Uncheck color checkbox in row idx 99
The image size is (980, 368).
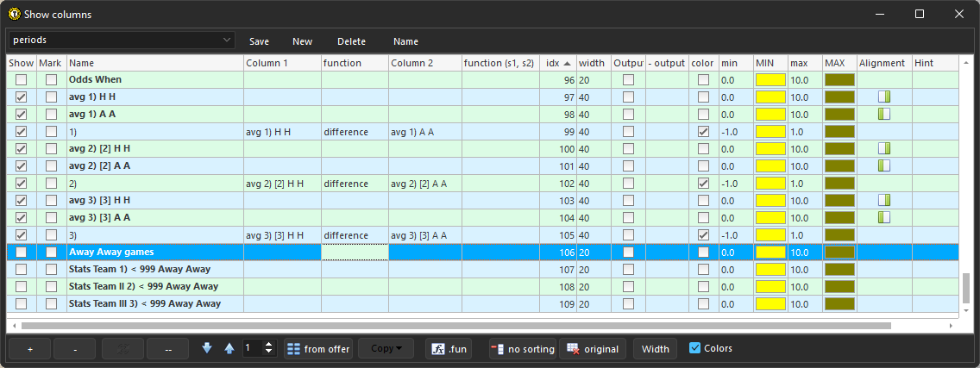pos(703,132)
